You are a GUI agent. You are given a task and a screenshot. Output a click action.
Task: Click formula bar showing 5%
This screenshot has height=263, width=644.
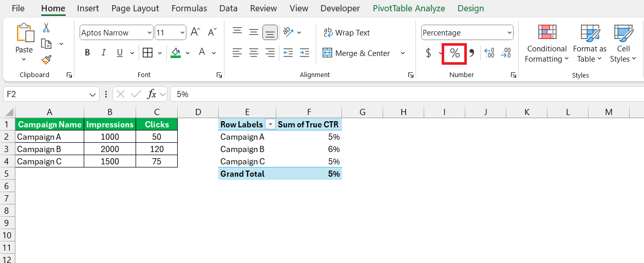click(406, 95)
